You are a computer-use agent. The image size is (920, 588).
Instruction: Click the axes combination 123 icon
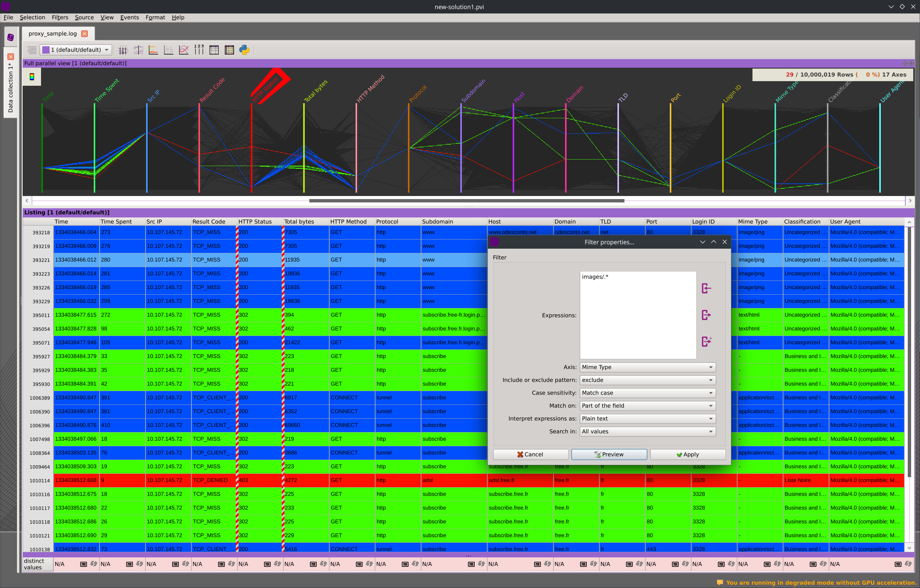[199, 50]
